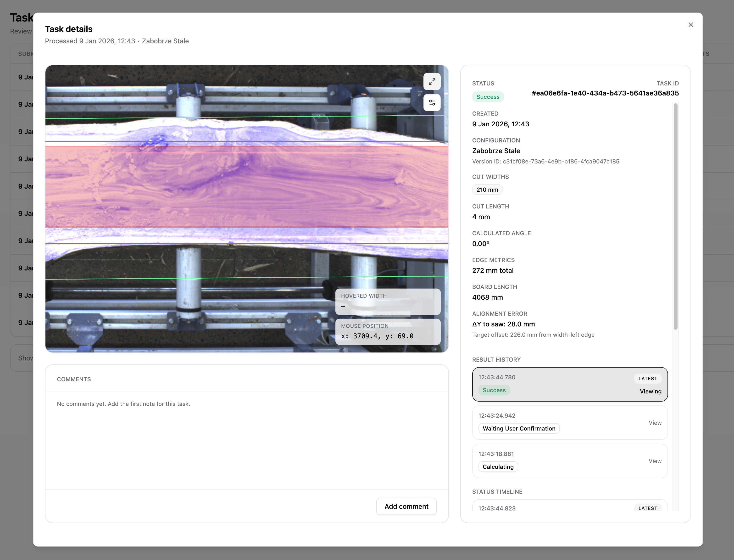Click the details panel vertical scrollbar
Screen dimensions: 734x560
675,217
